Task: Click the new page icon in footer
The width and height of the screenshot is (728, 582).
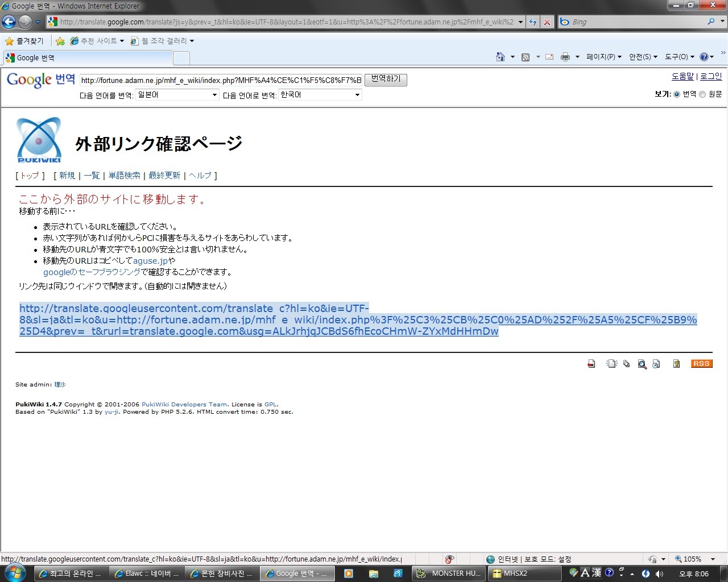Action: coord(612,364)
